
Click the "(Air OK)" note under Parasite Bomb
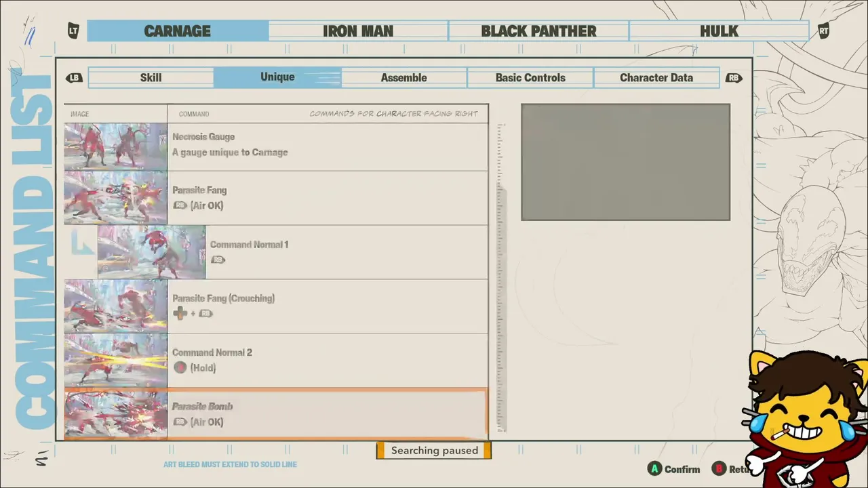(207, 422)
